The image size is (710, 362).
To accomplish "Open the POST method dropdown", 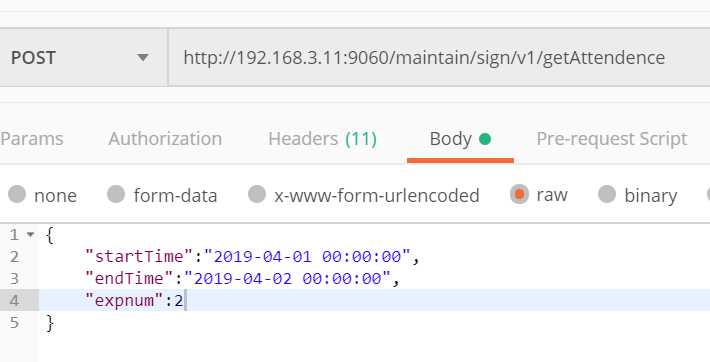I will click(x=82, y=58).
